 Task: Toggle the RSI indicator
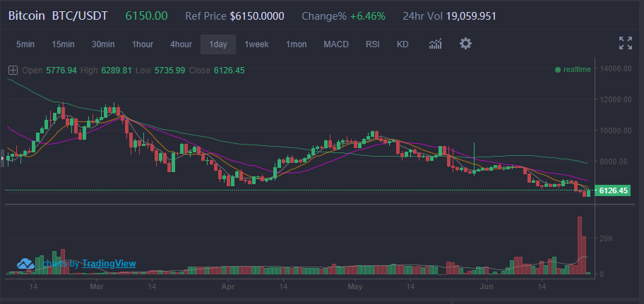tap(372, 44)
